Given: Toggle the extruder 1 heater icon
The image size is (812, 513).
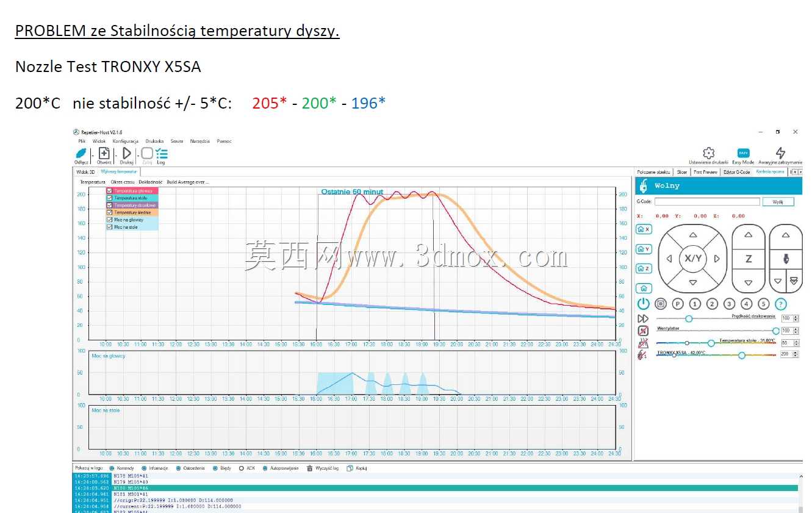Looking at the screenshot, I should 643,354.
